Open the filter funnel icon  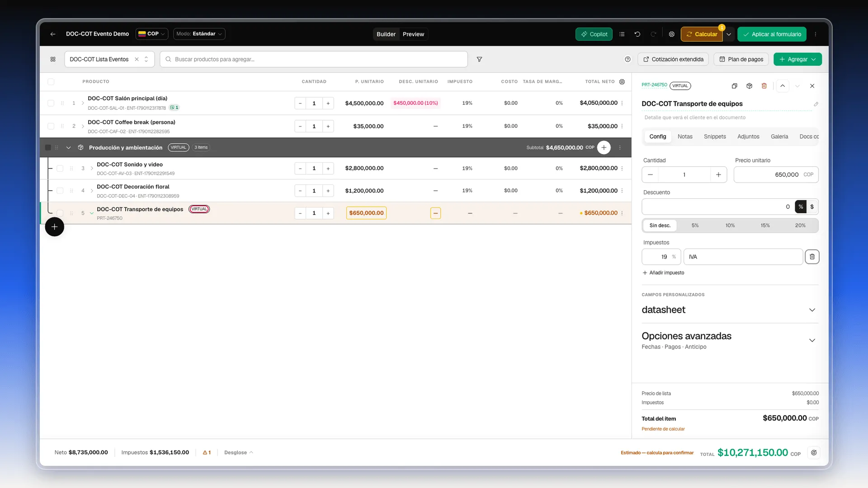coord(479,59)
